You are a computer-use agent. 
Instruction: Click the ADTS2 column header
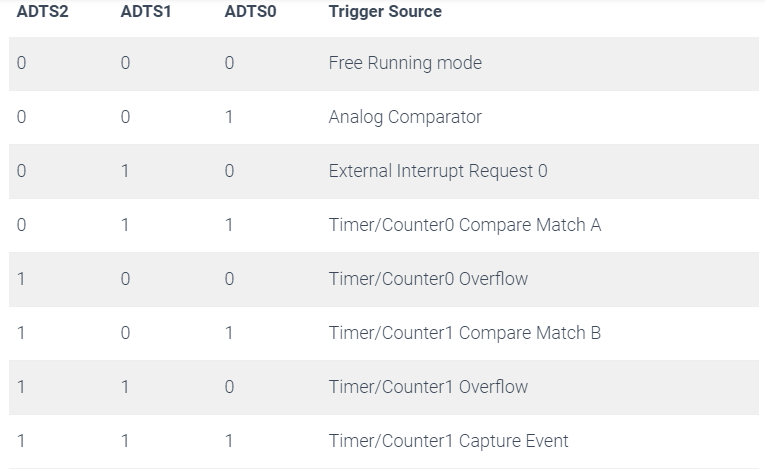[x=42, y=11]
